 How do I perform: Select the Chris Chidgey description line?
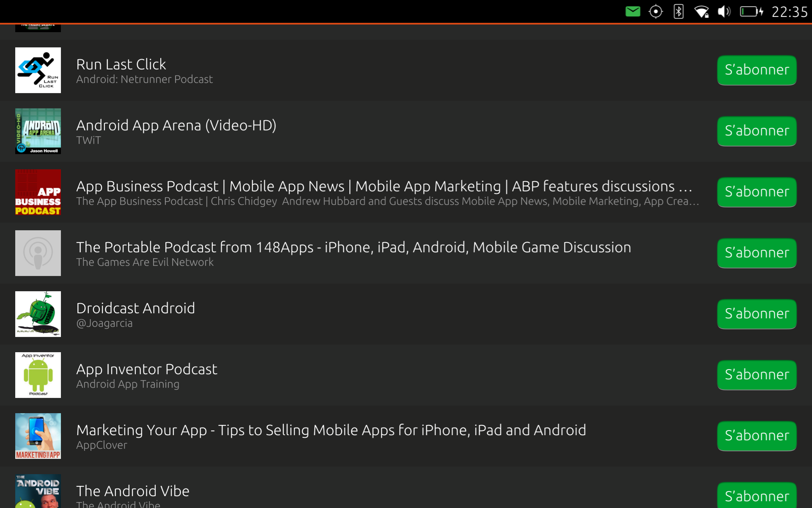click(387, 202)
